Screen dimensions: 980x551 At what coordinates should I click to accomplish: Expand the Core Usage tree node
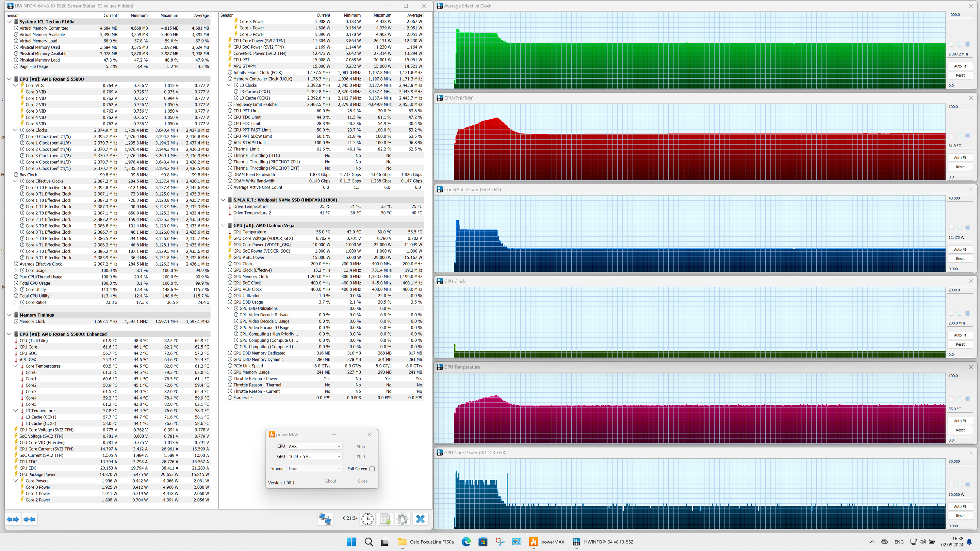[16, 270]
